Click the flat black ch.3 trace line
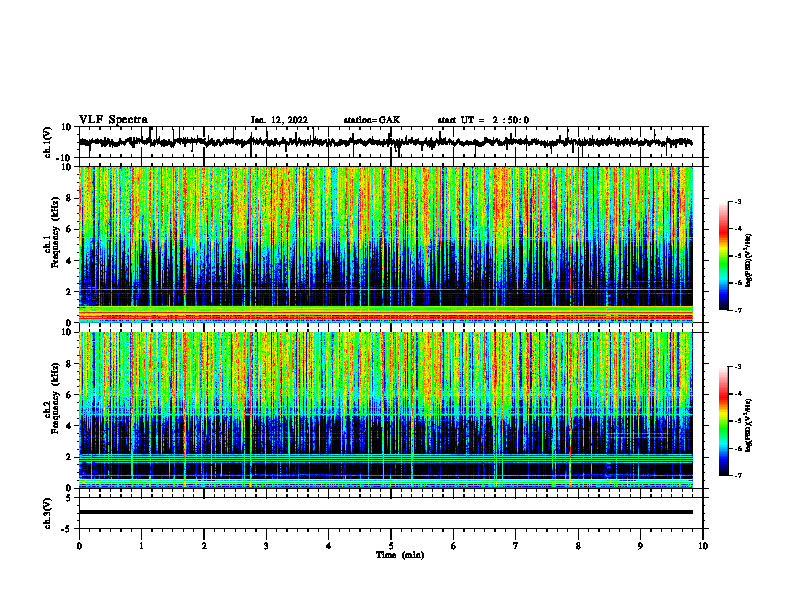The image size is (792, 612). (x=385, y=512)
